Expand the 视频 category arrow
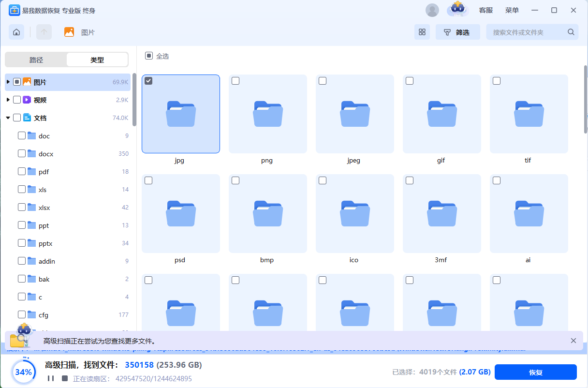This screenshot has width=588, height=388. [8, 100]
